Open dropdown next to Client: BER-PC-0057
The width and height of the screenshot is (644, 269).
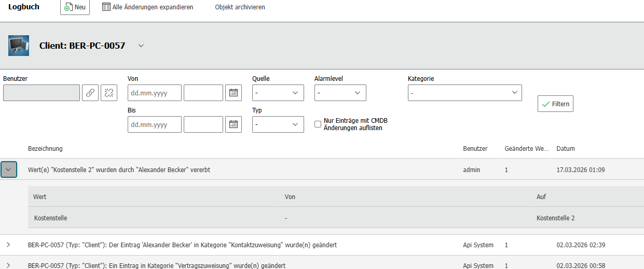coord(141,46)
